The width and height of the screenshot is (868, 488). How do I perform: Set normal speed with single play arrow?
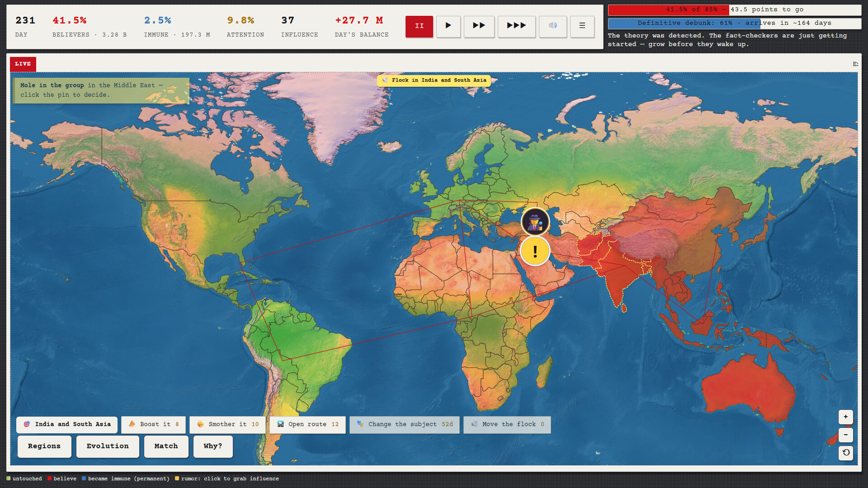(448, 26)
